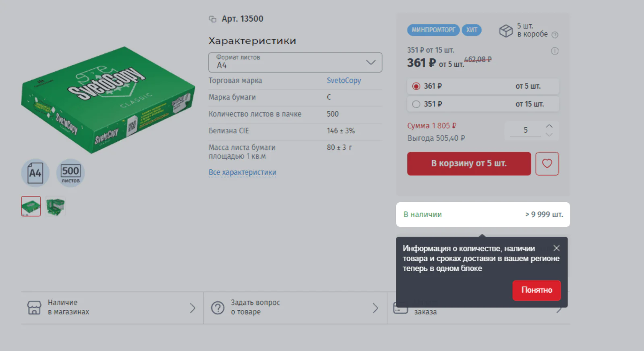Click the A4 format badge icon
Viewport: 644px width, 351px height.
(35, 173)
